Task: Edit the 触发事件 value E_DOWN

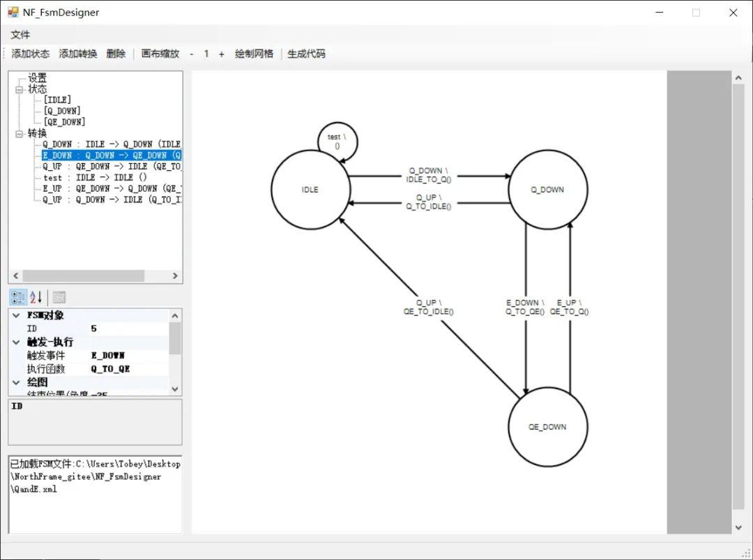Action: click(129, 356)
